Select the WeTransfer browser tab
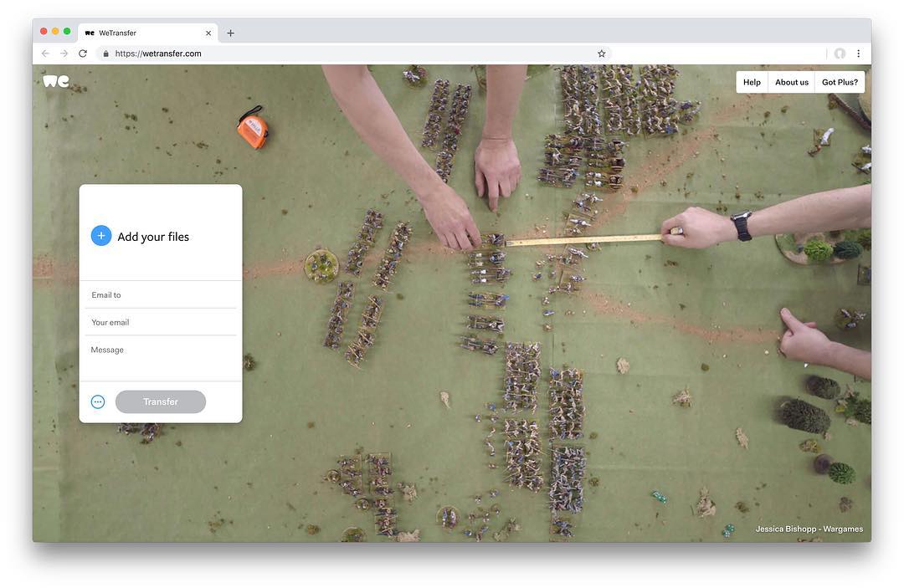This screenshot has width=904, height=588. 148,33
